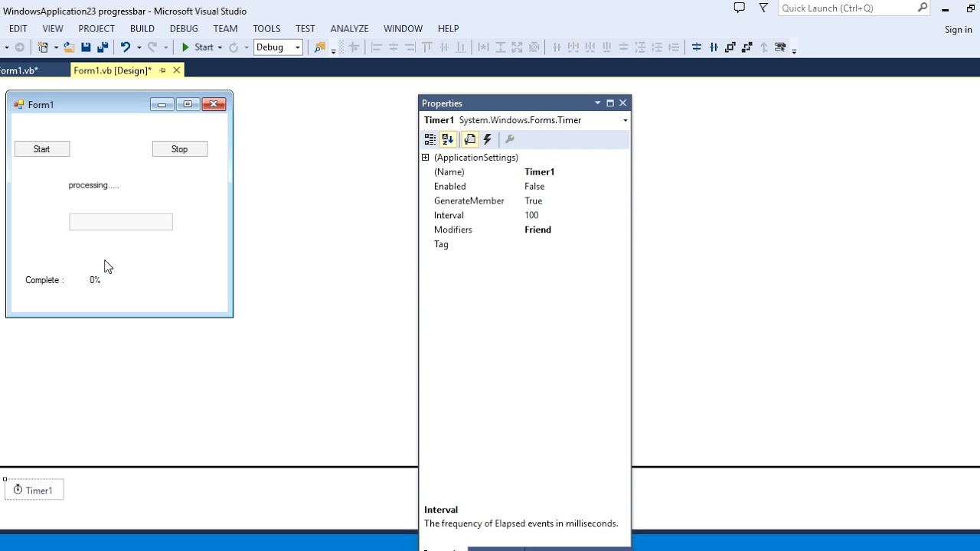980x551 pixels.
Task: Select the Enabled property row
Action: point(524,187)
